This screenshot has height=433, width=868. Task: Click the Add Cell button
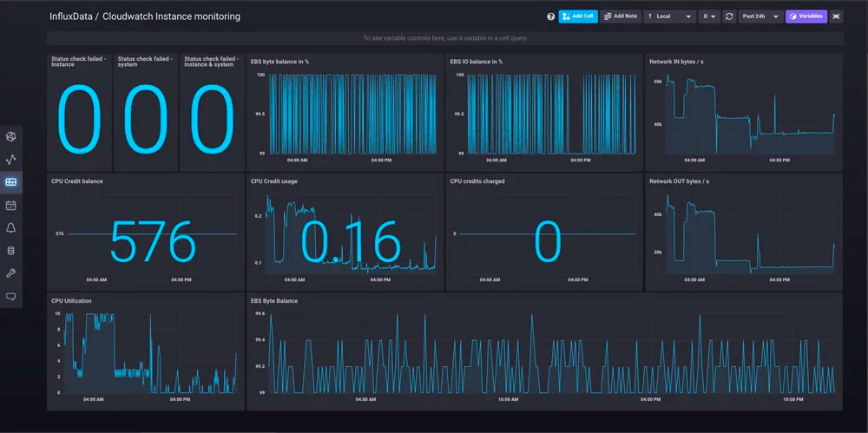[578, 16]
